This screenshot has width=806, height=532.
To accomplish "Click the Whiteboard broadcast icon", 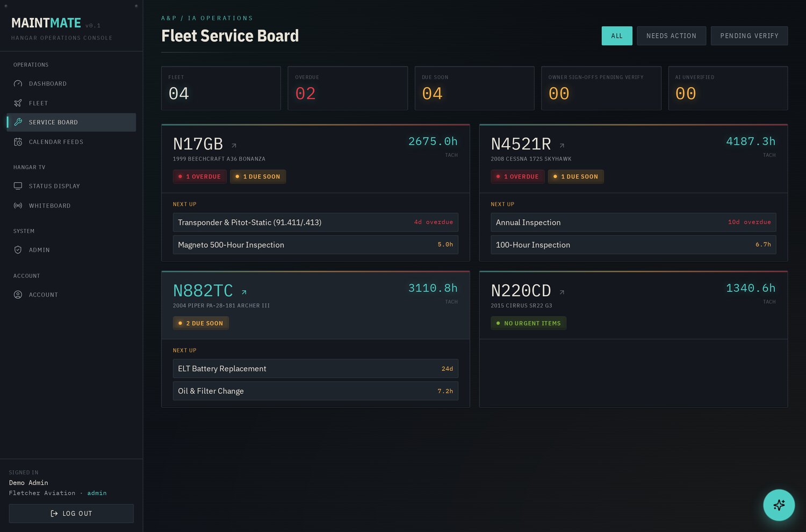I will [x=18, y=206].
